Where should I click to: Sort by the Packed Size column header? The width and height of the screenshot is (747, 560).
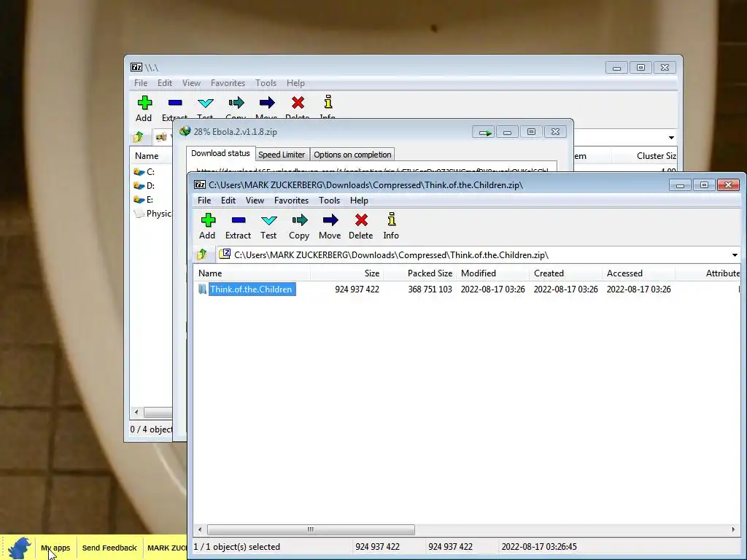click(x=419, y=273)
